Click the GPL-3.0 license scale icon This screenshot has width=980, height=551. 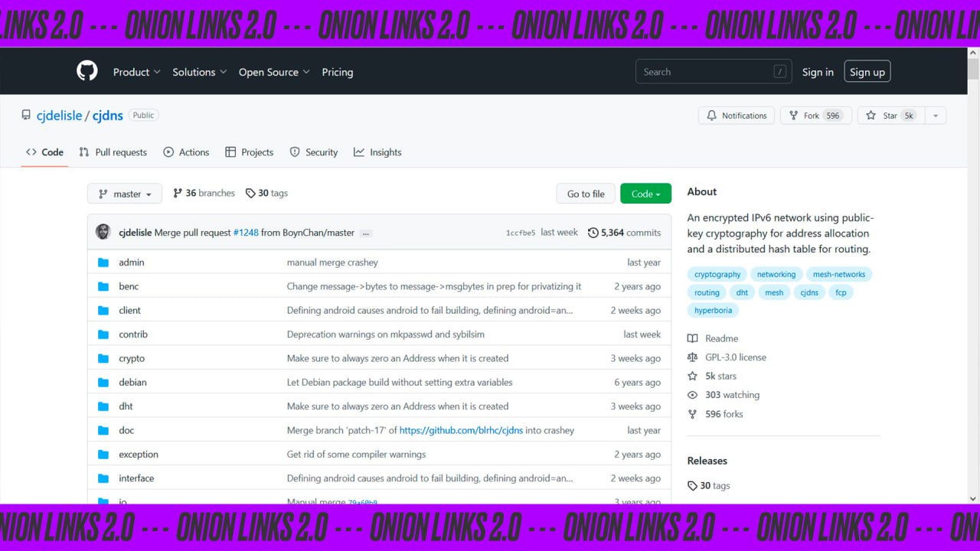pyautogui.click(x=692, y=357)
